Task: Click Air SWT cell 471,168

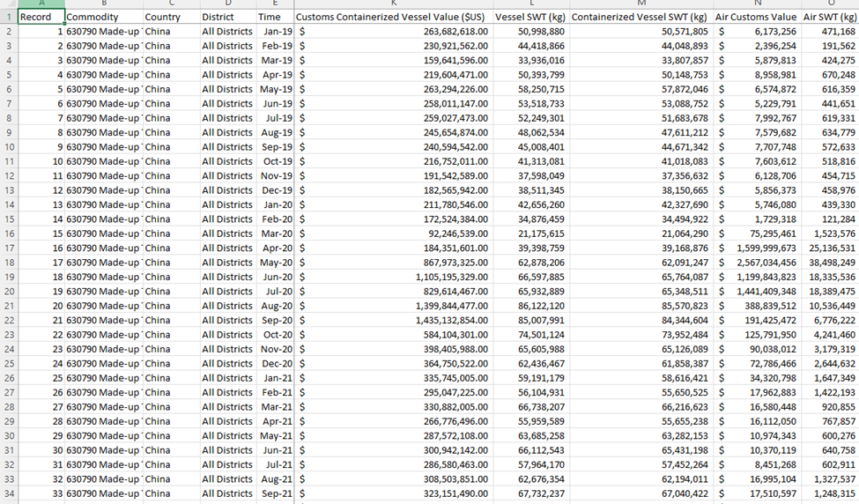Action: (830, 31)
